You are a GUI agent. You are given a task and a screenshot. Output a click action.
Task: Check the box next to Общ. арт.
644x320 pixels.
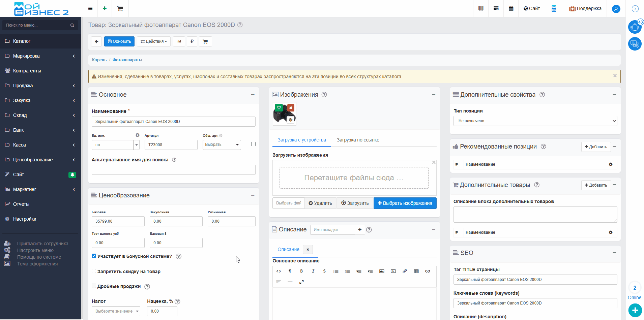[253, 144]
